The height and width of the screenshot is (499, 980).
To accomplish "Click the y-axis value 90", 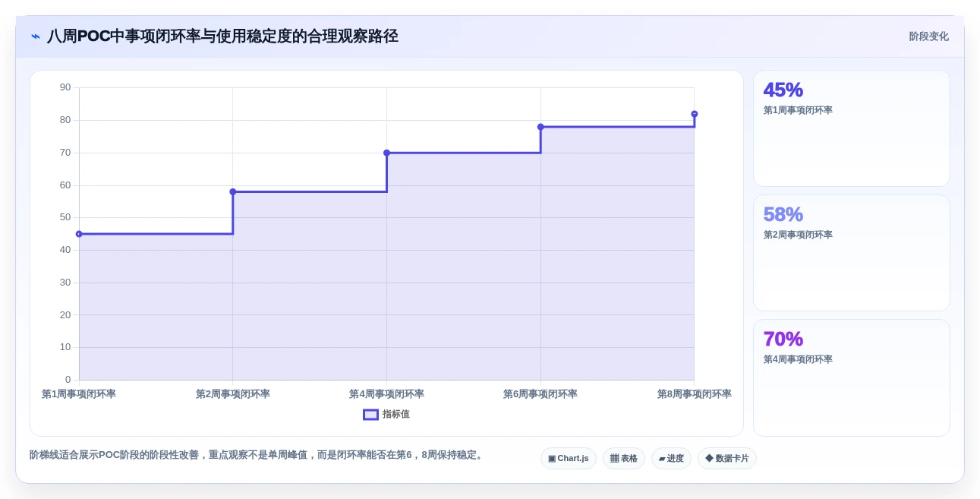I will pos(65,87).
